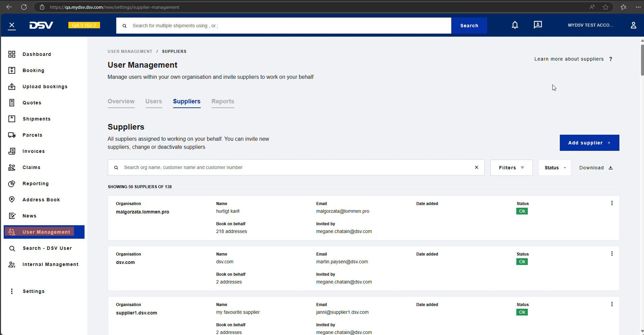Switch to the Users tab
This screenshot has height=335, width=644.
[x=154, y=101]
